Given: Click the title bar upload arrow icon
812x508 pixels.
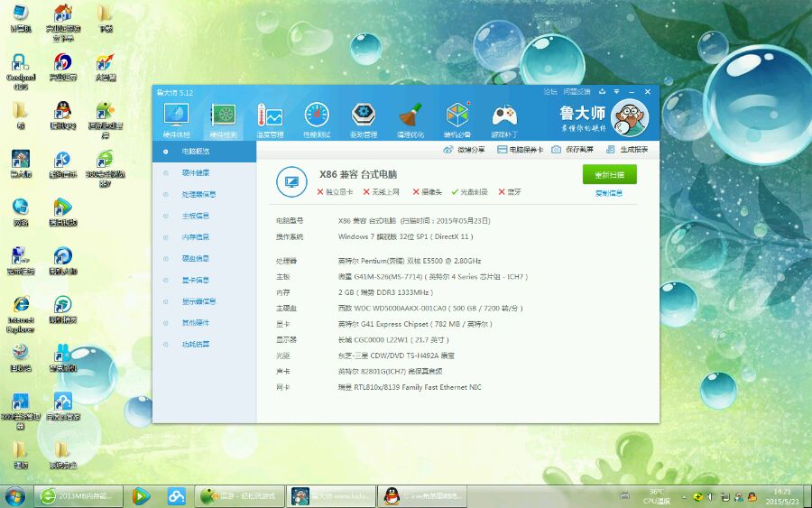Looking at the screenshot, I should tap(603, 92).
